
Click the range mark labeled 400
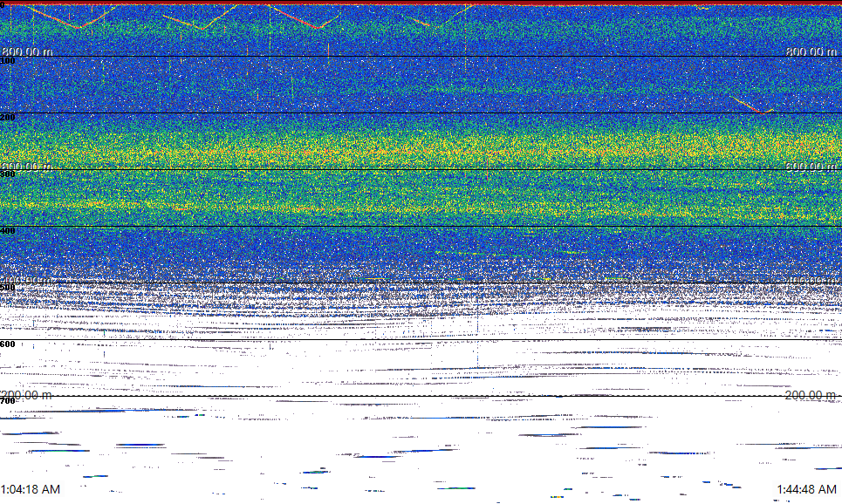tap(8, 231)
